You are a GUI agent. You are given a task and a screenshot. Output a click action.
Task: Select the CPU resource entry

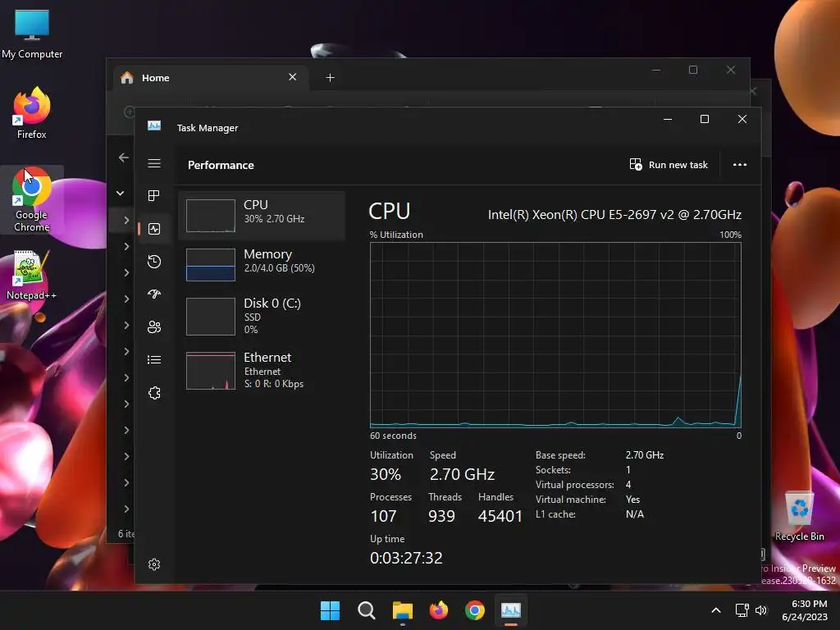coord(262,216)
